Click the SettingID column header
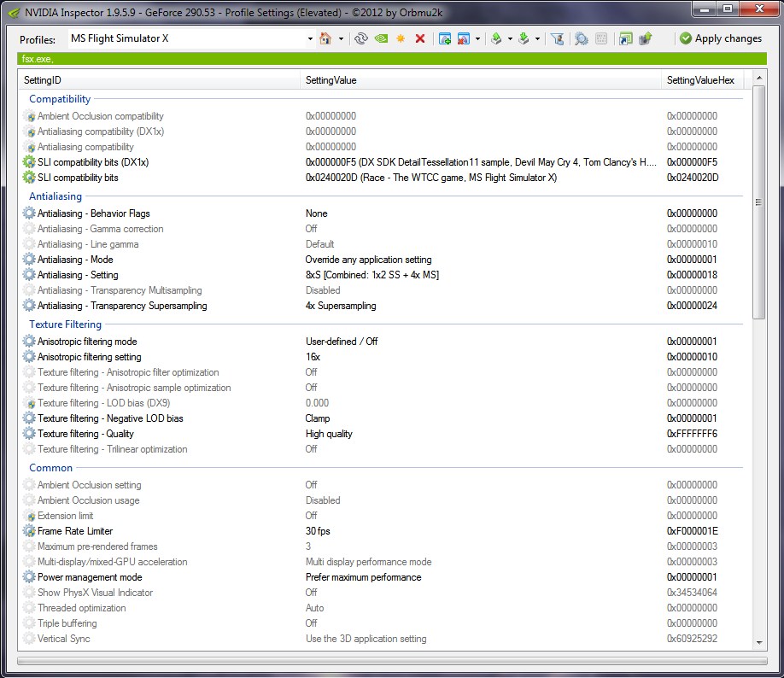This screenshot has height=678, width=784. (159, 80)
